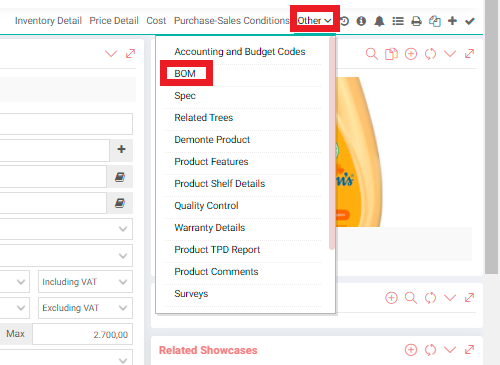Click the printer icon in top toolbar

pos(416,21)
